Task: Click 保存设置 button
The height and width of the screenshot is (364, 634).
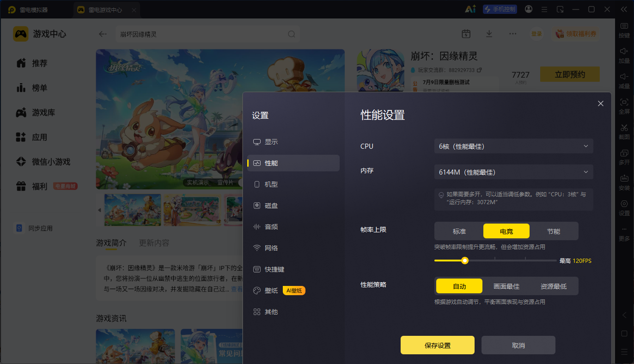Action: (438, 345)
